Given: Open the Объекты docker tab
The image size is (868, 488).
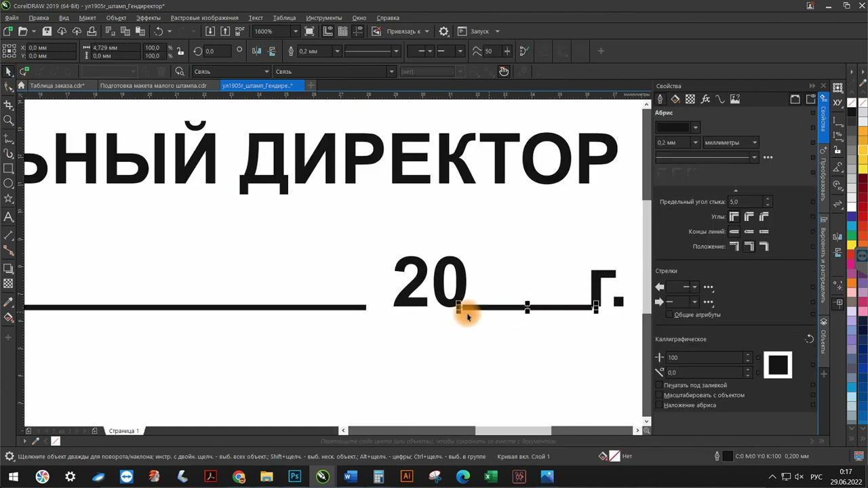Looking at the screenshot, I should click(823, 337).
